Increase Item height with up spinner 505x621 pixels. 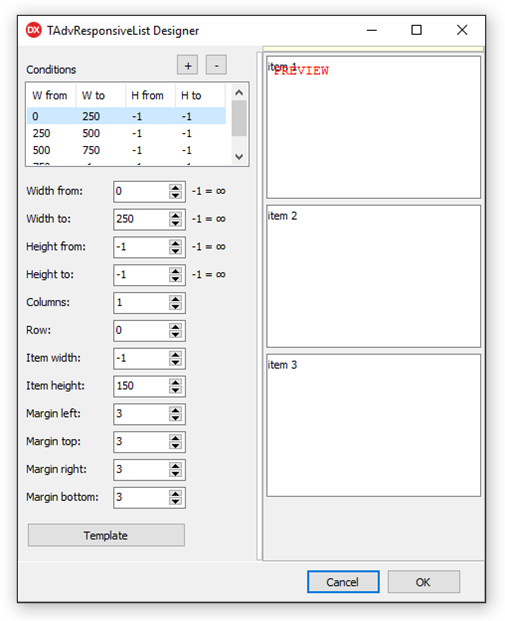[x=175, y=382]
